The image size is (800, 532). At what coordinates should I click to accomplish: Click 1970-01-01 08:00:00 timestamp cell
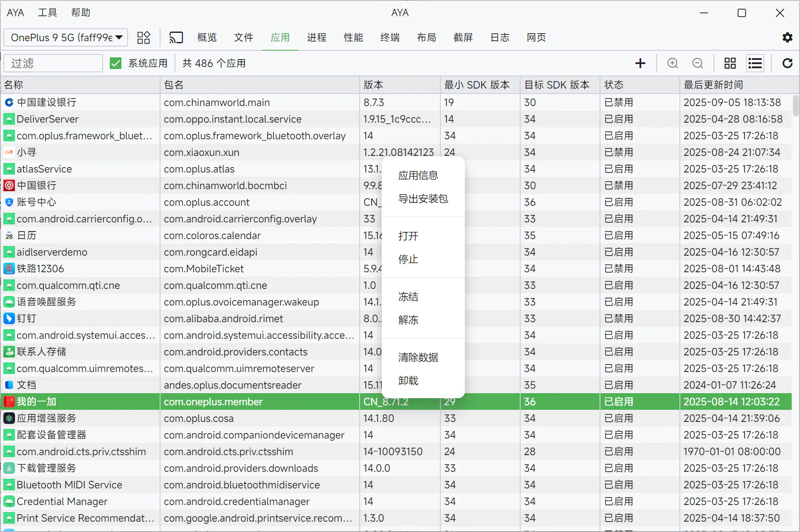coord(736,451)
